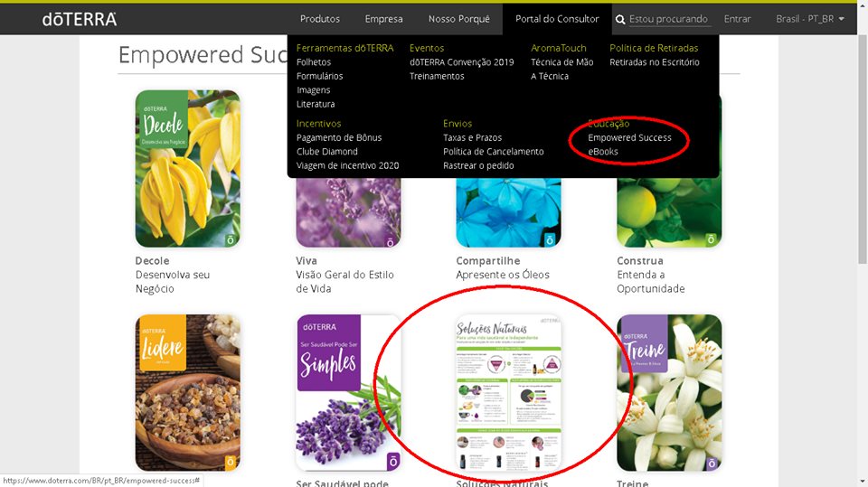Focus the Estou procurando search field
This screenshot has height=487, width=868.
pyautogui.click(x=668, y=19)
